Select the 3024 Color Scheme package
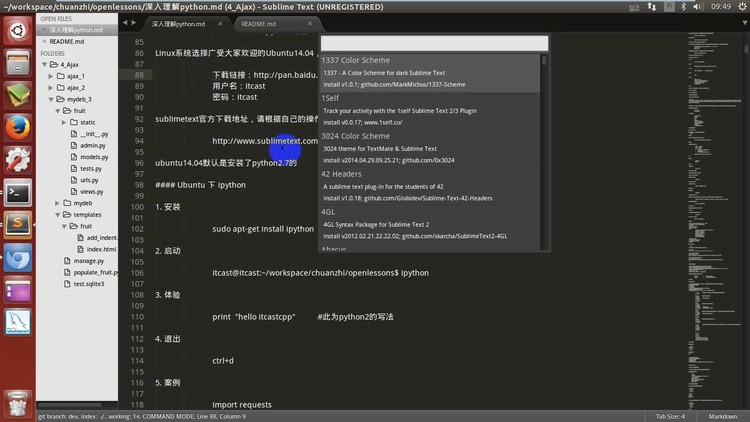This screenshot has height=422, width=750. click(x=430, y=148)
